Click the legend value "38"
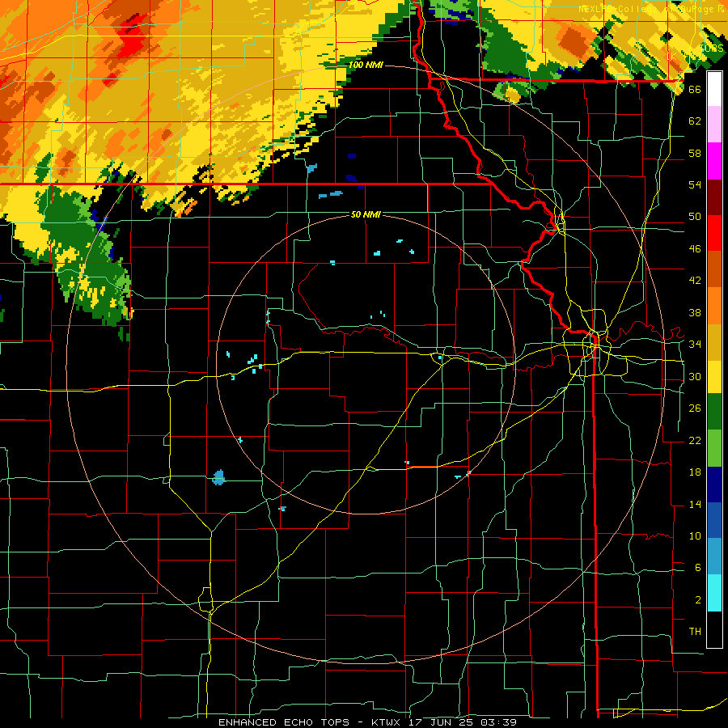Screen dimensions: 728x728 click(695, 312)
